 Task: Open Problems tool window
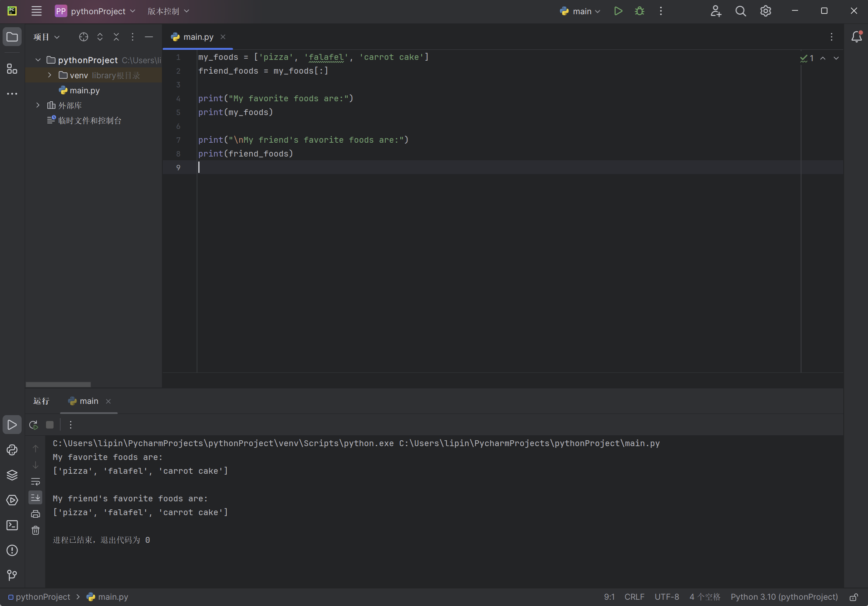point(12,550)
